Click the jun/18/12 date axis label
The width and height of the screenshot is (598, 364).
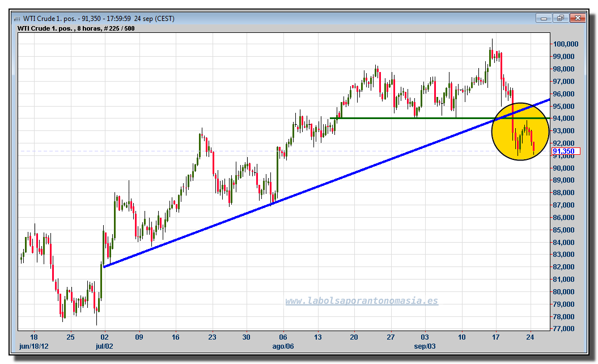coord(34,346)
